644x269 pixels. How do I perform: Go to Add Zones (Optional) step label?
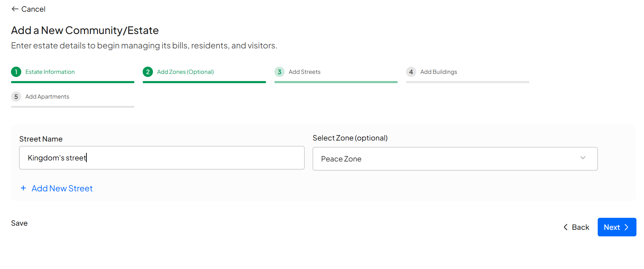click(x=186, y=72)
